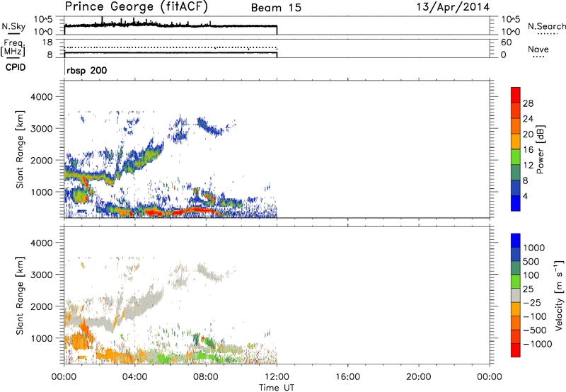566x392 pixels.
Task: Click the "12:00" time tick label
Action: (x=277, y=377)
